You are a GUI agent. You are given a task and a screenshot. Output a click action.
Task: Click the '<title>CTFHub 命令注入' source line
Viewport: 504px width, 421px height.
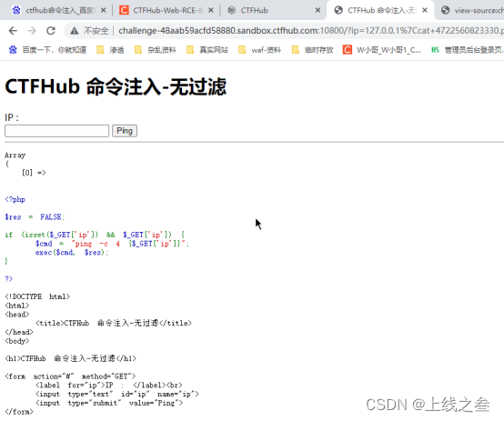[114, 323]
